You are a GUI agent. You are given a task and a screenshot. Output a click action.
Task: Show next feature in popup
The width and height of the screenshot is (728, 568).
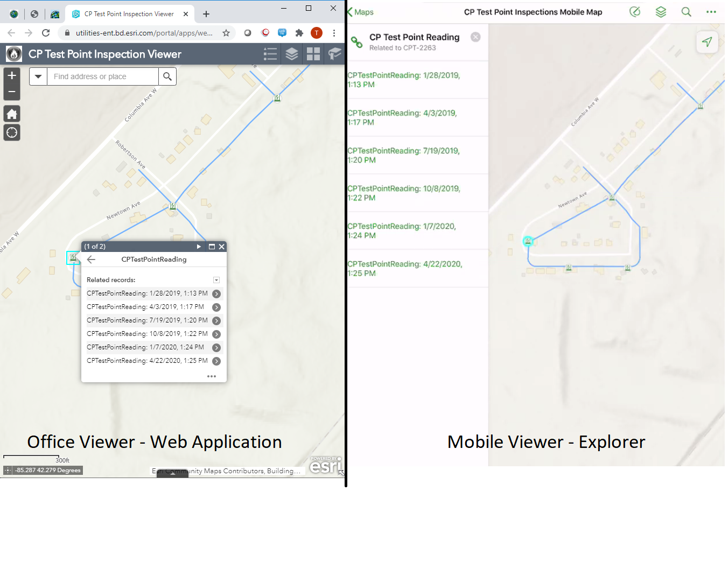pos(199,247)
